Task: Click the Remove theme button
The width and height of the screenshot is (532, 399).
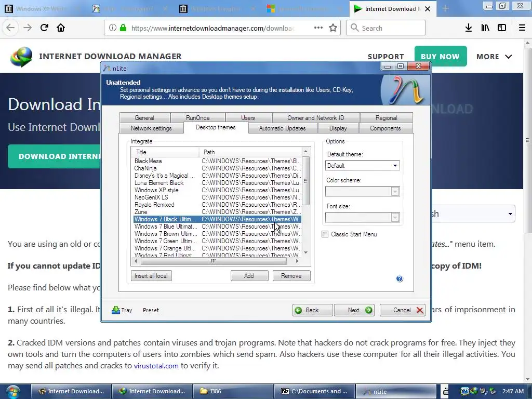Action: [x=291, y=276]
